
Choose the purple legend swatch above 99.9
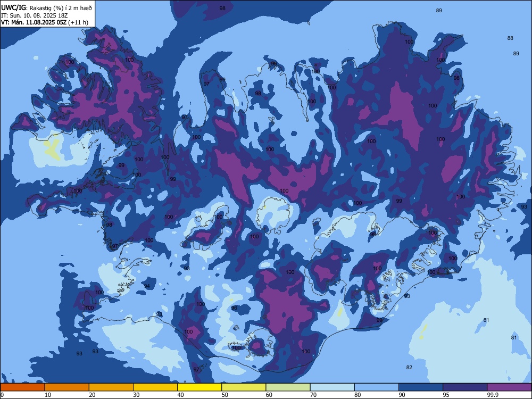tap(509, 387)
